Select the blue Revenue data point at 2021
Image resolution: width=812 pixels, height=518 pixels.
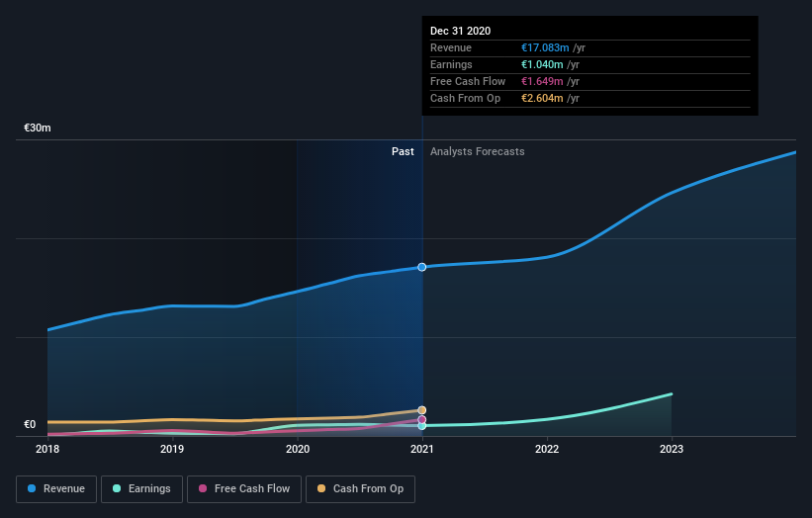[422, 267]
